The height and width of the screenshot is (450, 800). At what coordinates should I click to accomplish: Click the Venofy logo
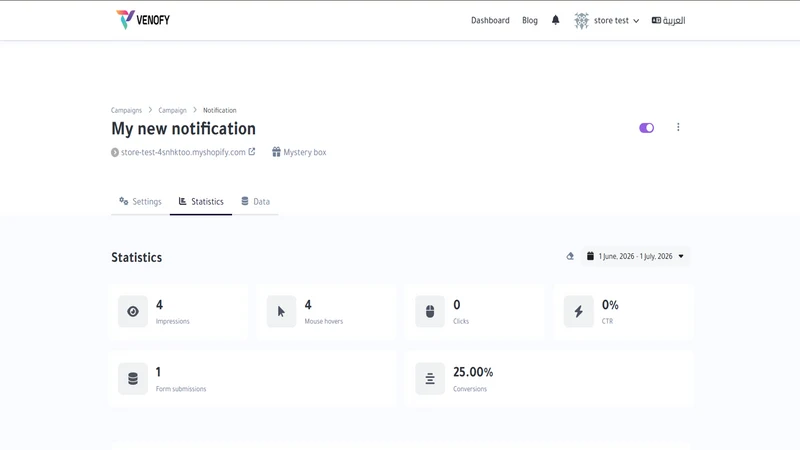[143, 20]
